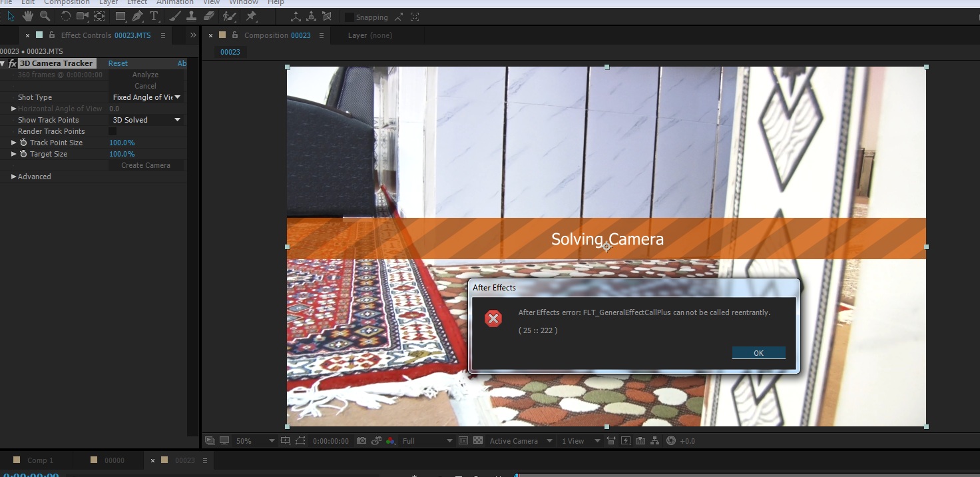Select the Unified Camera tool
980x477 pixels.
[x=83, y=16]
